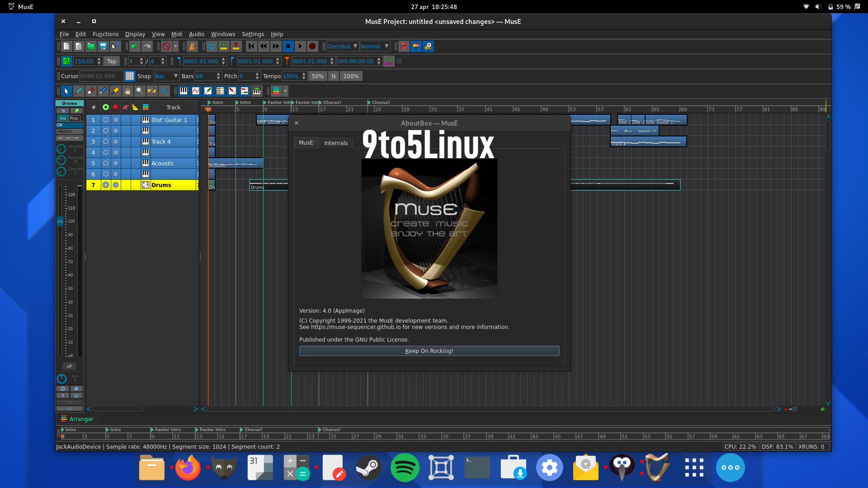Select the Pencil drawing tool
Screen dimensions: 868x488
click(79, 91)
